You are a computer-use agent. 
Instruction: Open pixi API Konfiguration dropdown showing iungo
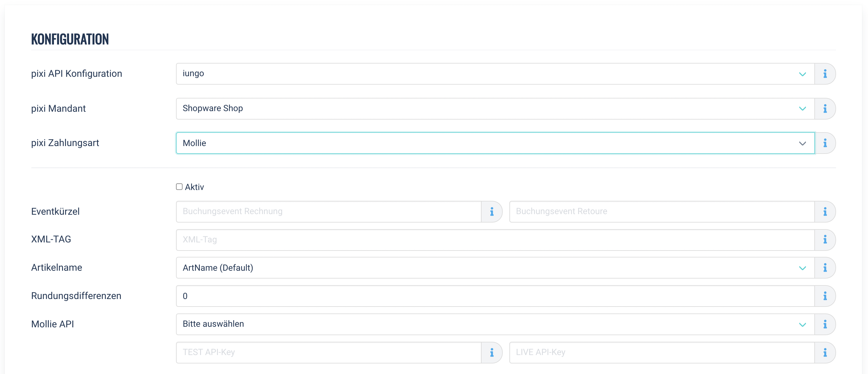tap(495, 74)
